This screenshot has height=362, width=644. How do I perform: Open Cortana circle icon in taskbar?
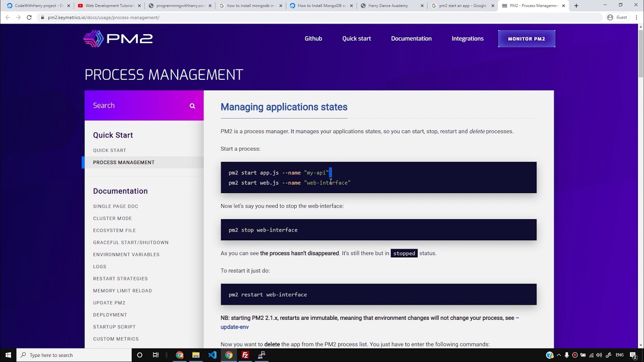tap(139, 355)
